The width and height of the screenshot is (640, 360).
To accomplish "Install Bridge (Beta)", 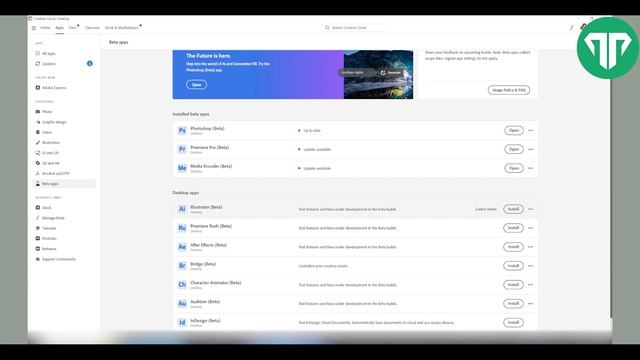I will pyautogui.click(x=513, y=266).
